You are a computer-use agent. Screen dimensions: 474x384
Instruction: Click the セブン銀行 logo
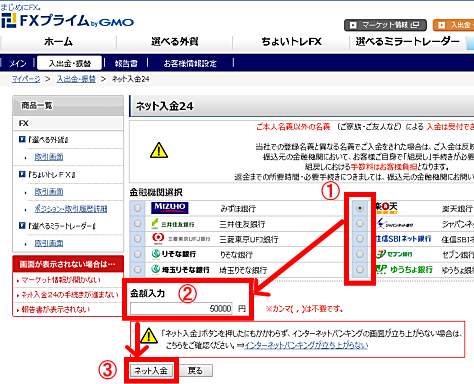point(394,254)
